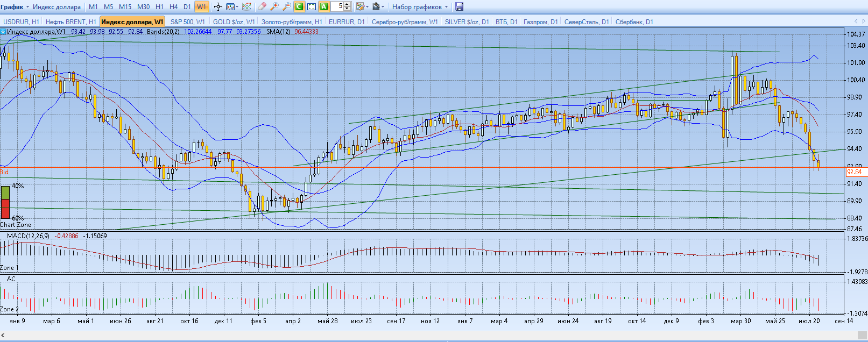This screenshot has height=342, width=868.
Task: Open the Нефть BRENT, H1 tab
Action: (70, 22)
